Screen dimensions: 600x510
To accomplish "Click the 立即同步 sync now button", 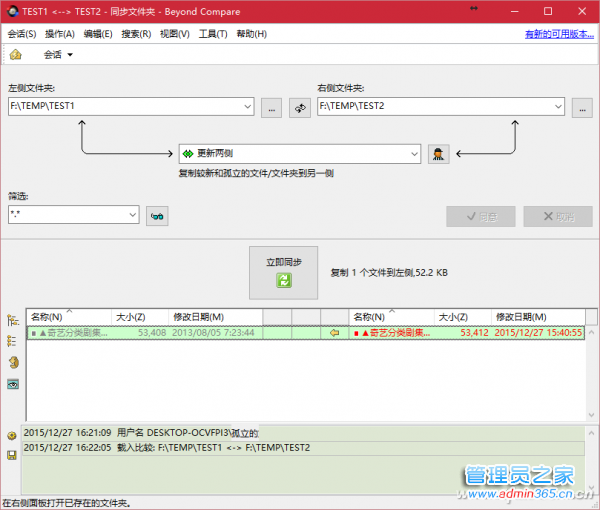I will [284, 273].
